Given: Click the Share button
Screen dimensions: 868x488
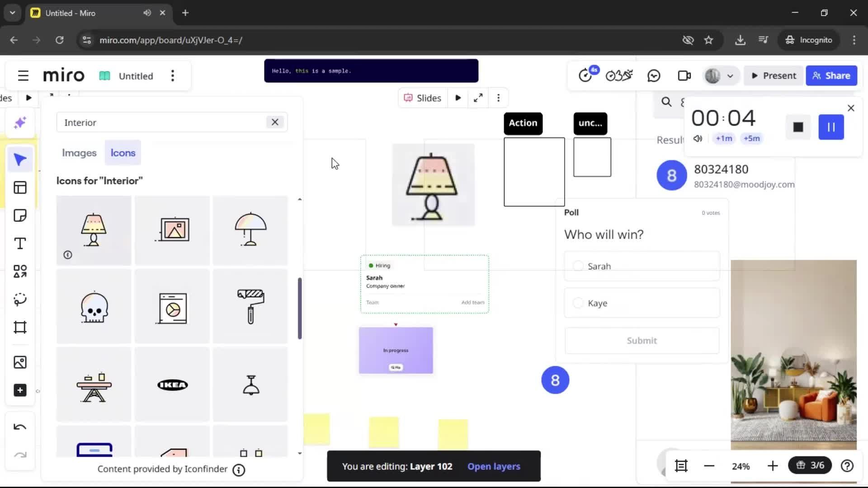Looking at the screenshot, I should tap(831, 76).
